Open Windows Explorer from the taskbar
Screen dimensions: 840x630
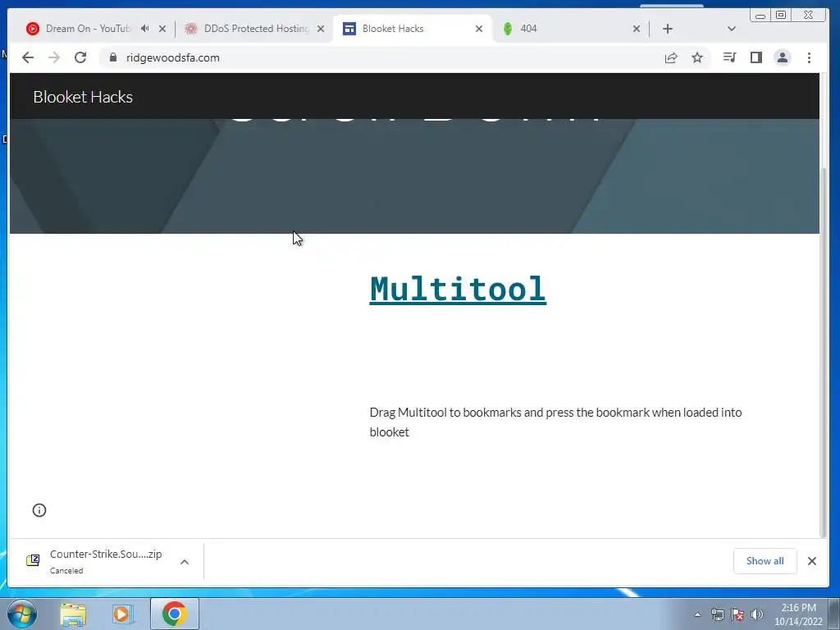pos(73,614)
